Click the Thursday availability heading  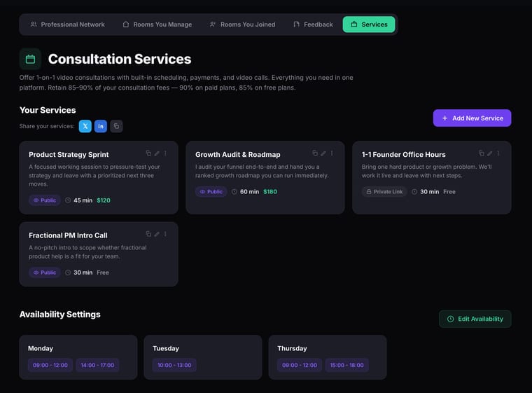tap(292, 348)
